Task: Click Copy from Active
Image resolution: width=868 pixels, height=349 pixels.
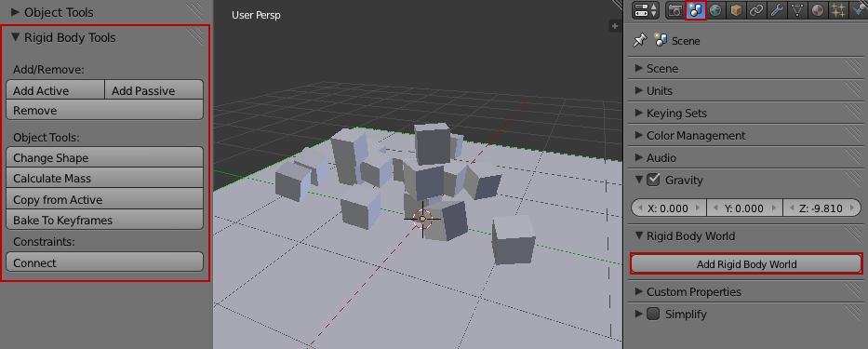Action: (104, 199)
